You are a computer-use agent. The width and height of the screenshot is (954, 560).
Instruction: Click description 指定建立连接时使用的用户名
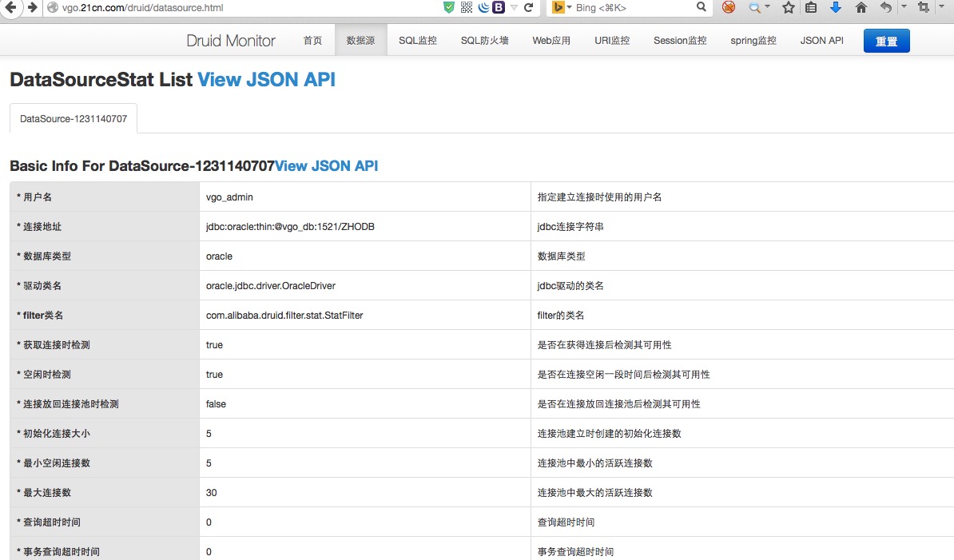point(599,197)
